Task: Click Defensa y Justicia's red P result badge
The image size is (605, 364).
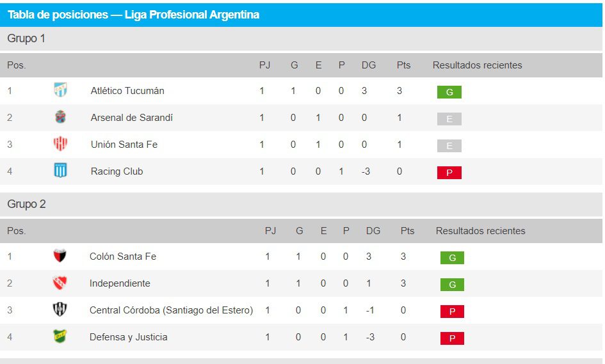Action: click(452, 338)
